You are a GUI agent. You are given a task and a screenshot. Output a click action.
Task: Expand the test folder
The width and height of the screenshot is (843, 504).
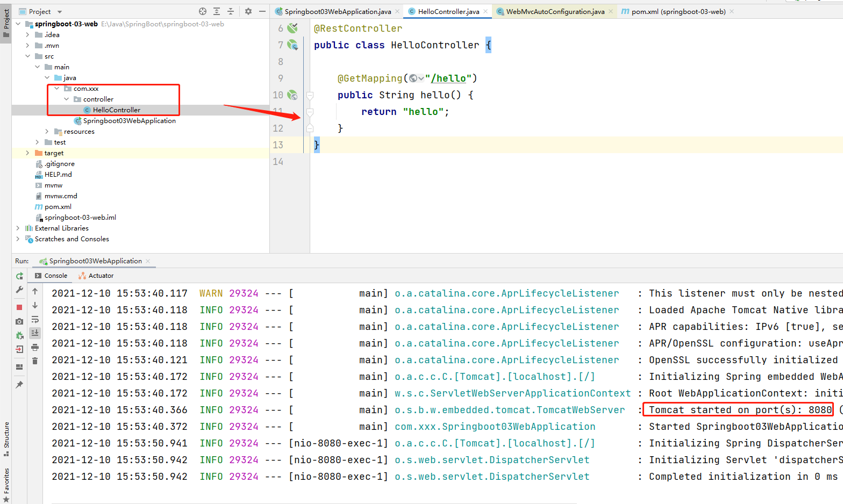point(38,142)
